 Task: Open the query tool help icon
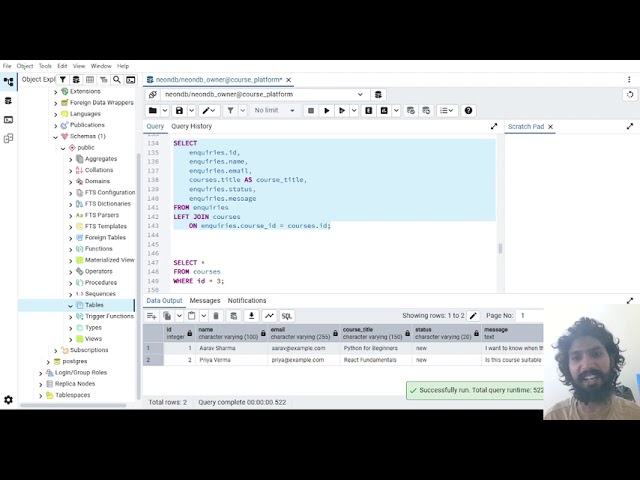[x=468, y=111]
